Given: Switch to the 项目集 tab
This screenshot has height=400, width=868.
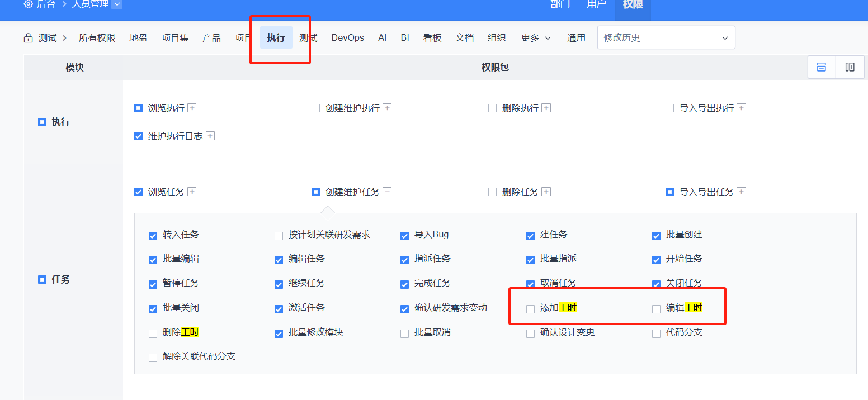Looking at the screenshot, I should coord(175,38).
